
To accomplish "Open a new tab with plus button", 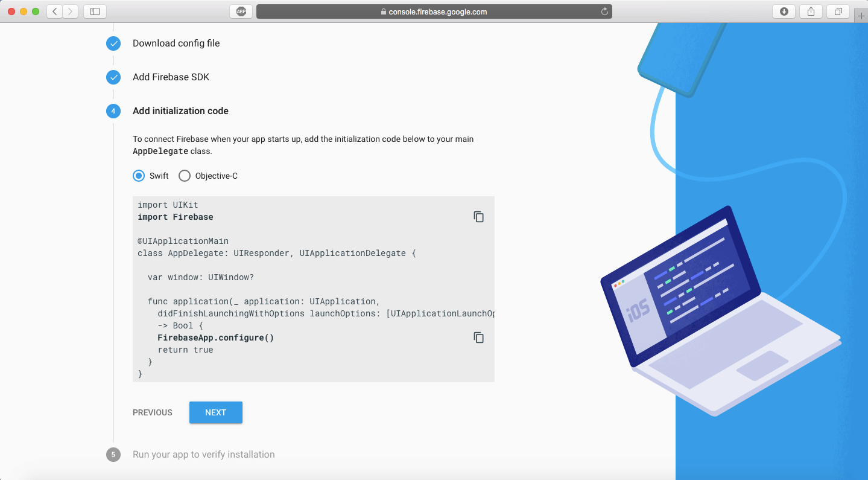I will click(x=861, y=16).
